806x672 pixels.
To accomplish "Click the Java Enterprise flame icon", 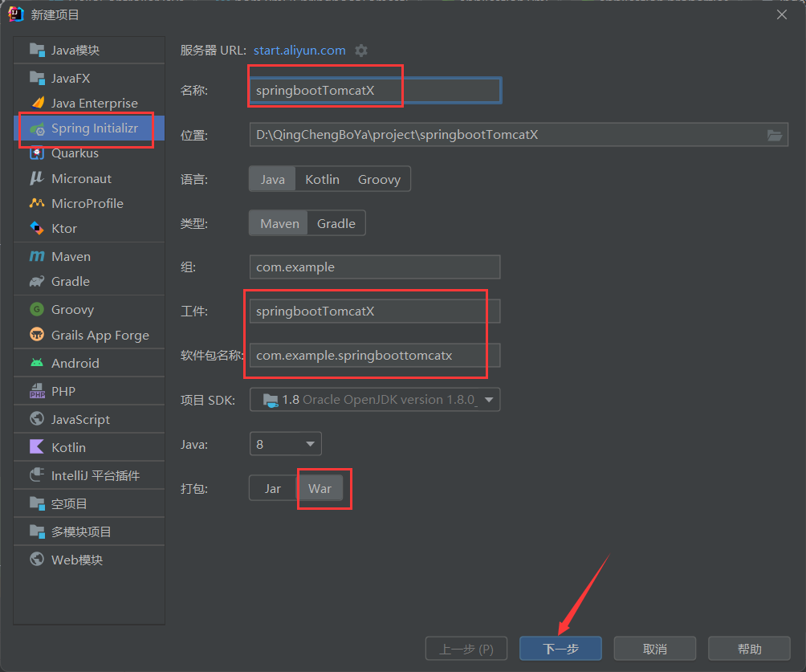I will (x=37, y=103).
